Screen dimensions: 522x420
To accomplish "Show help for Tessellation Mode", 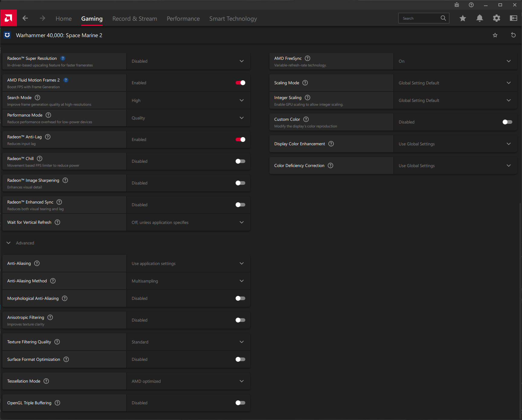I will coord(46,381).
